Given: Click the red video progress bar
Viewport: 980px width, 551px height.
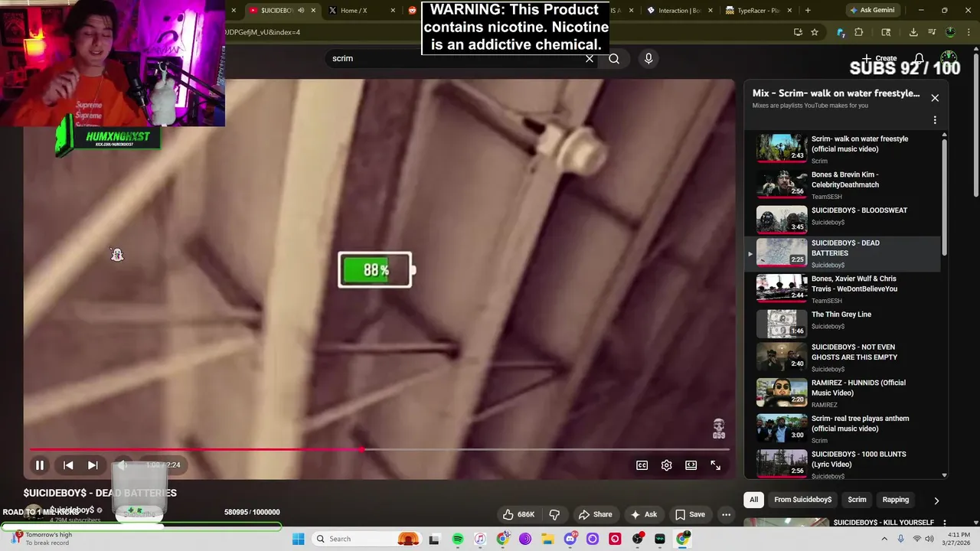Looking at the screenshot, I should 379,449.
